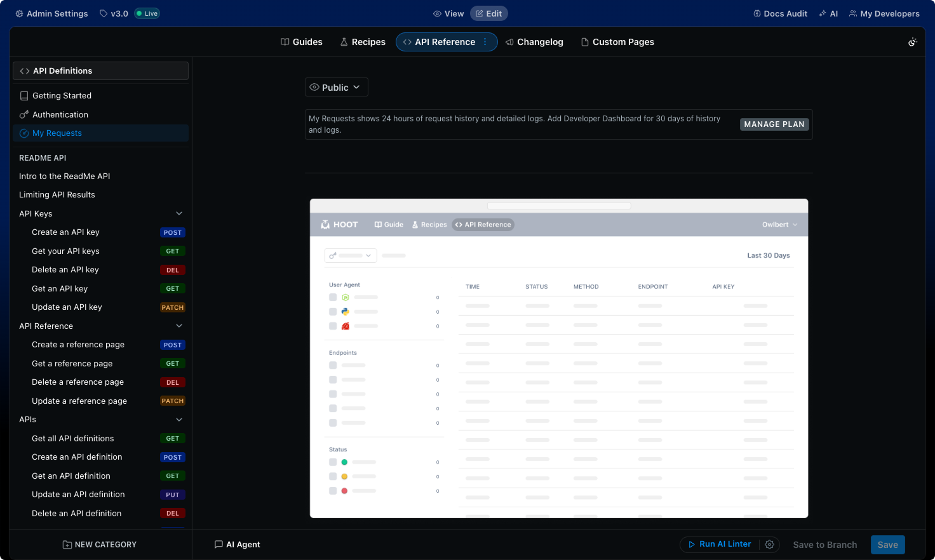The image size is (935, 560).
Task: Click the Python user agent icon in preview
Action: [346, 312]
